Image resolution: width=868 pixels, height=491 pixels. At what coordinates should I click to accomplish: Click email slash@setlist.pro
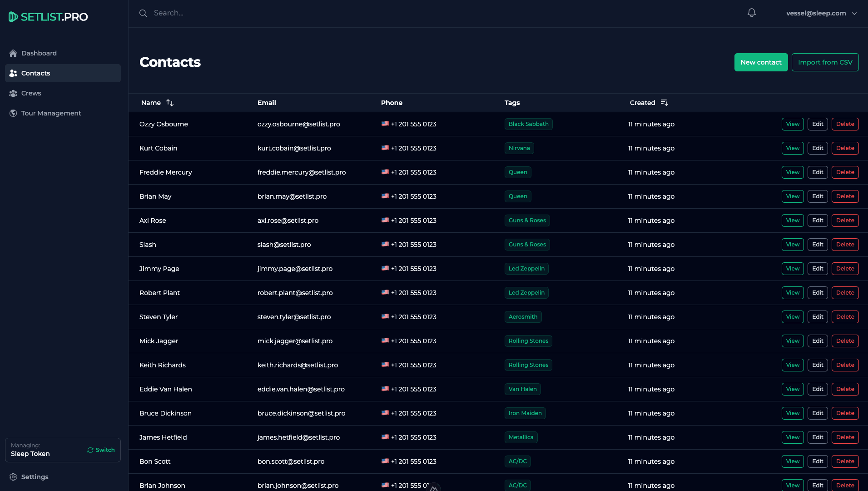click(284, 245)
